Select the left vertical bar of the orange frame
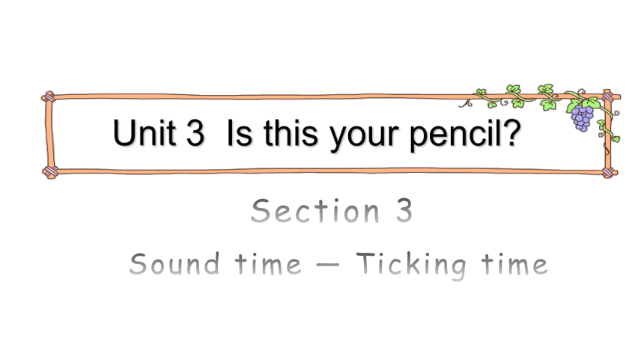The width and height of the screenshot is (644, 362). [49, 135]
